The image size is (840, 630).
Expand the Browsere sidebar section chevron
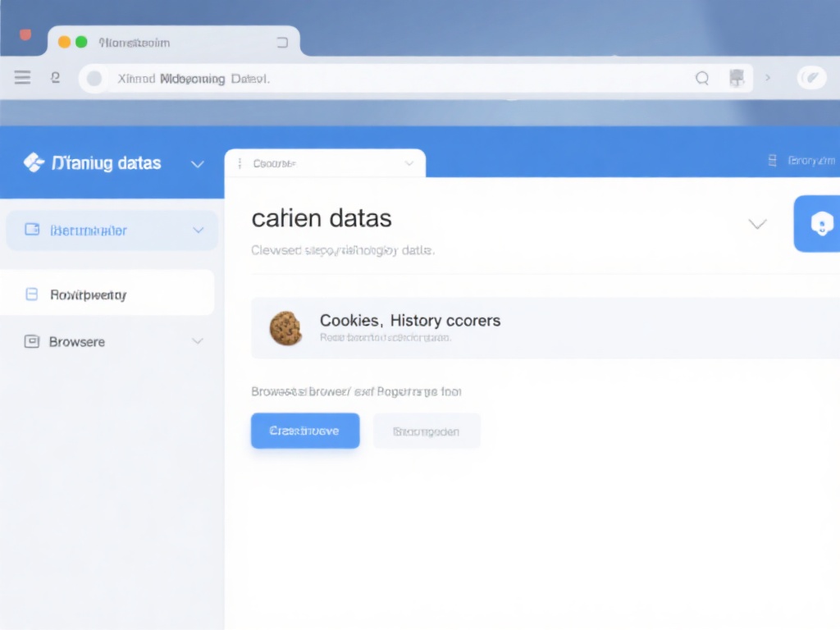pos(197,341)
